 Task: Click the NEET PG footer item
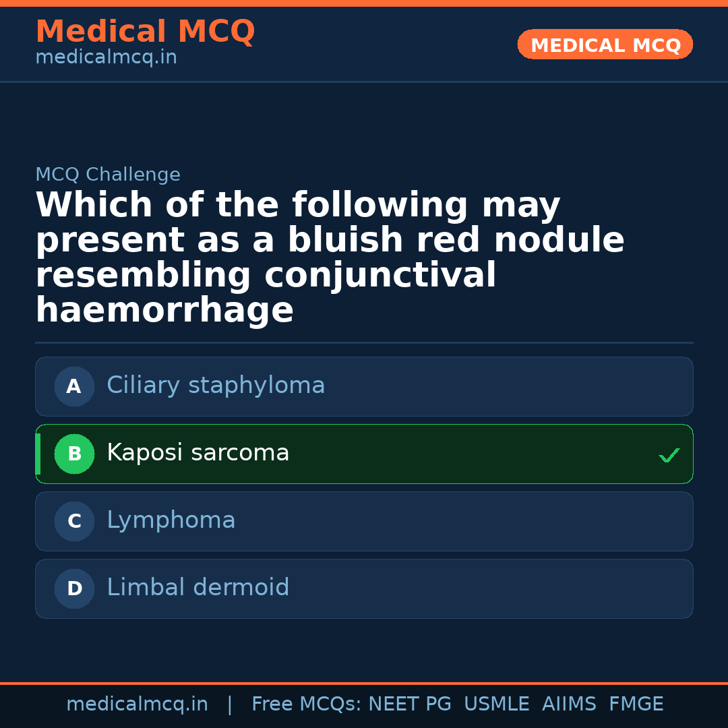pyautogui.click(x=409, y=704)
